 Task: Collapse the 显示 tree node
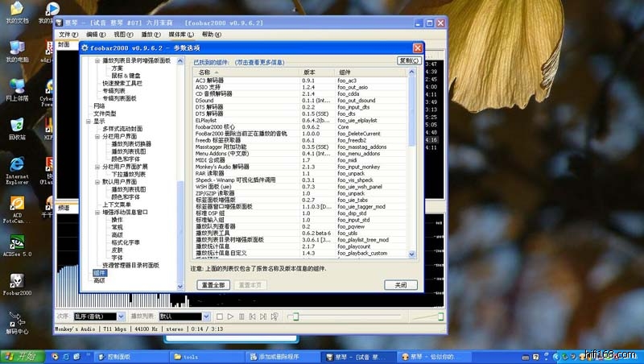point(89,121)
